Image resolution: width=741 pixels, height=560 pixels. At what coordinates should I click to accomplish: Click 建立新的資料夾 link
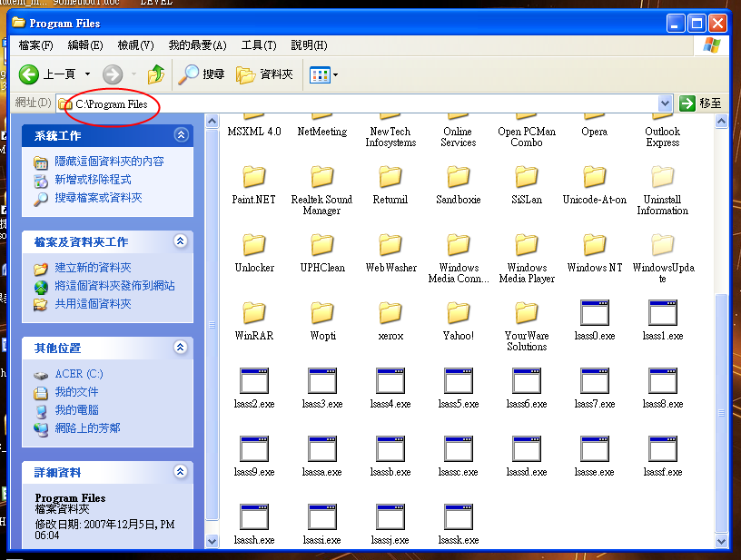tap(93, 268)
